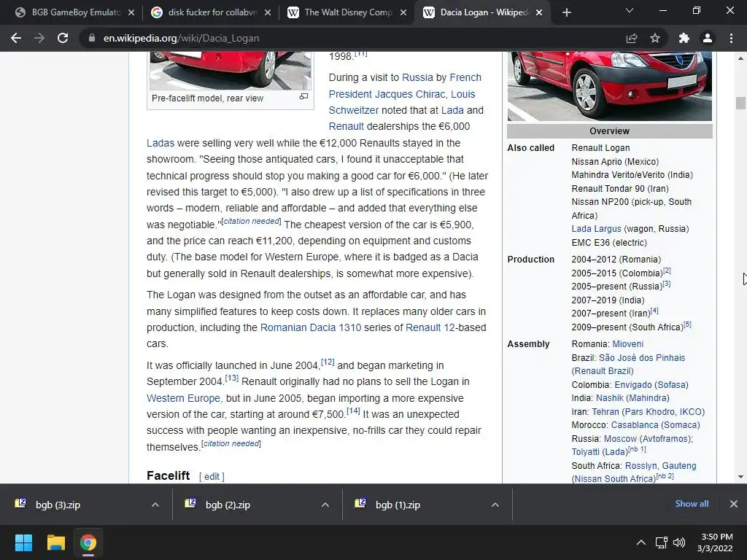Follow the Ladas link
This screenshot has width=747, height=560.
coord(160,143)
